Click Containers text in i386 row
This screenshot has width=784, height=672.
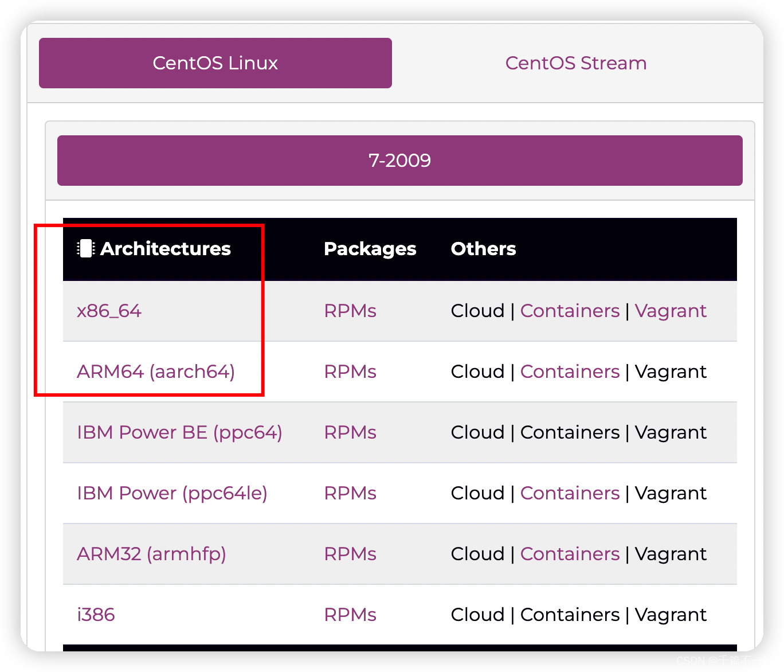click(570, 615)
